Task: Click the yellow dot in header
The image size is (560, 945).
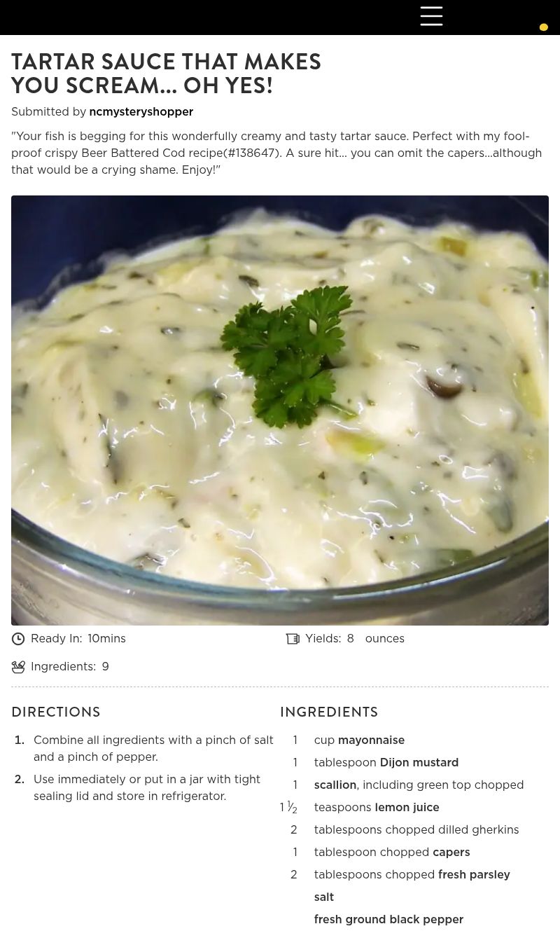Action: 543,27
